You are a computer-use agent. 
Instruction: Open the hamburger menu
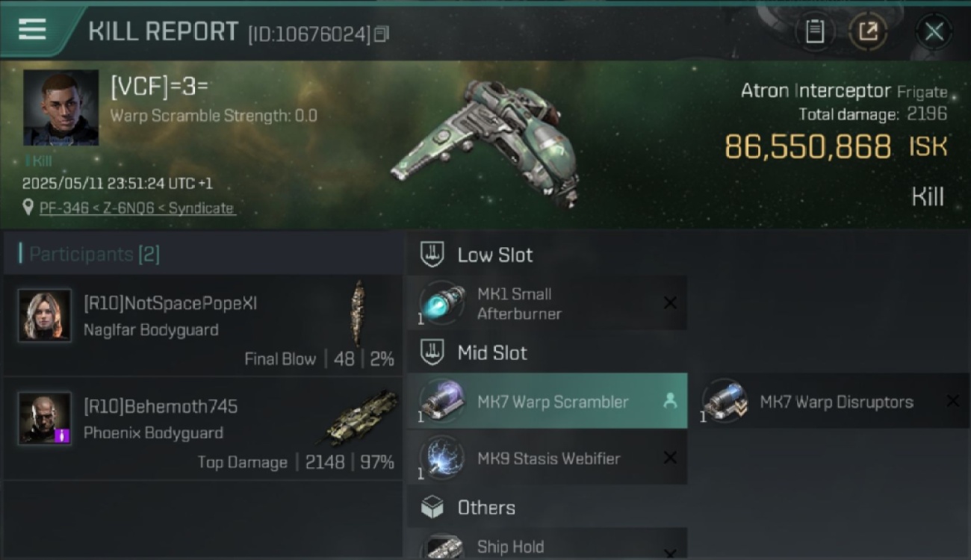tap(32, 30)
